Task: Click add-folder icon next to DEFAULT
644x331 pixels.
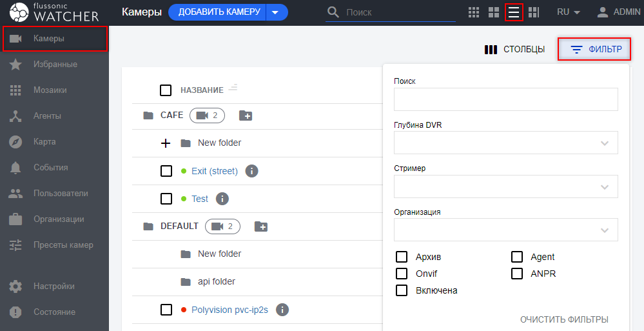Action: [x=261, y=226]
